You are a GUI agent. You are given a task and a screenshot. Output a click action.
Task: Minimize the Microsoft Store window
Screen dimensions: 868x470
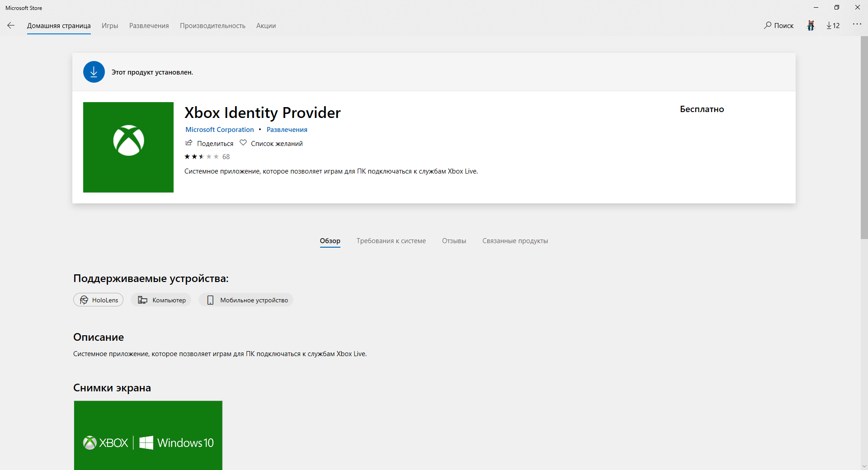(x=816, y=8)
